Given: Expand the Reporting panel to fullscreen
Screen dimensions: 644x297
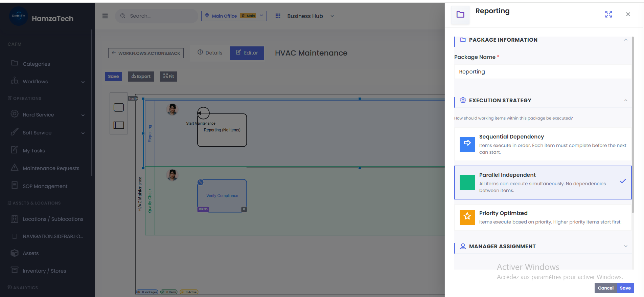Looking at the screenshot, I should 608,14.
